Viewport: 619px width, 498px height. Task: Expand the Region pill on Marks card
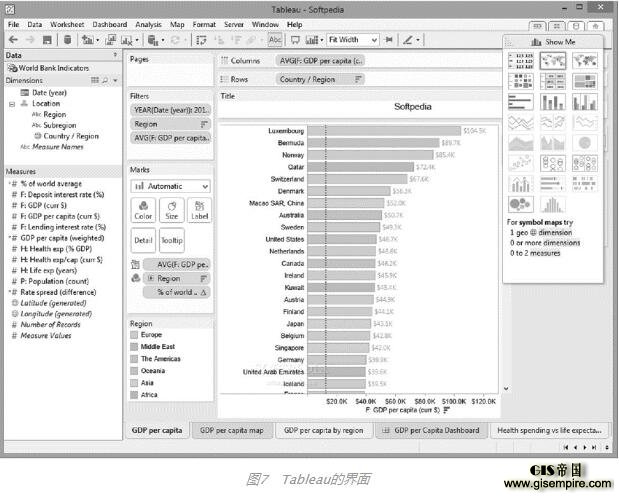(x=150, y=278)
